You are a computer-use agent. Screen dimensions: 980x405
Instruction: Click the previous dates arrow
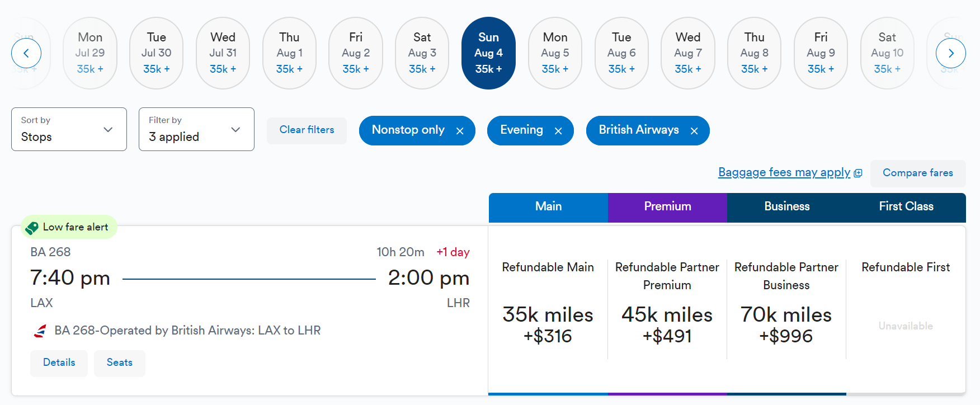[26, 53]
